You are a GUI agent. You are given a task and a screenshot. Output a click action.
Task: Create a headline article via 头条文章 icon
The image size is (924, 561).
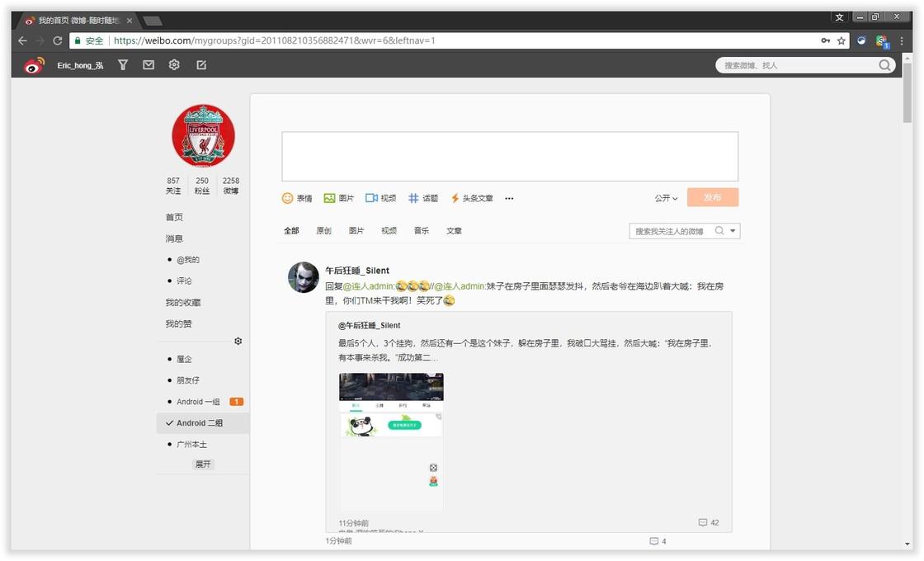tap(468, 198)
